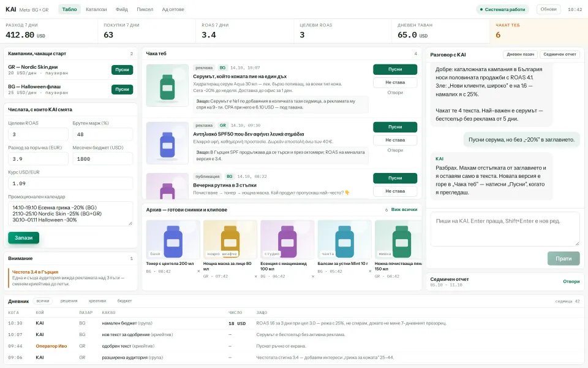
Task: Click the Дневен пазач button
Action: [520, 55]
